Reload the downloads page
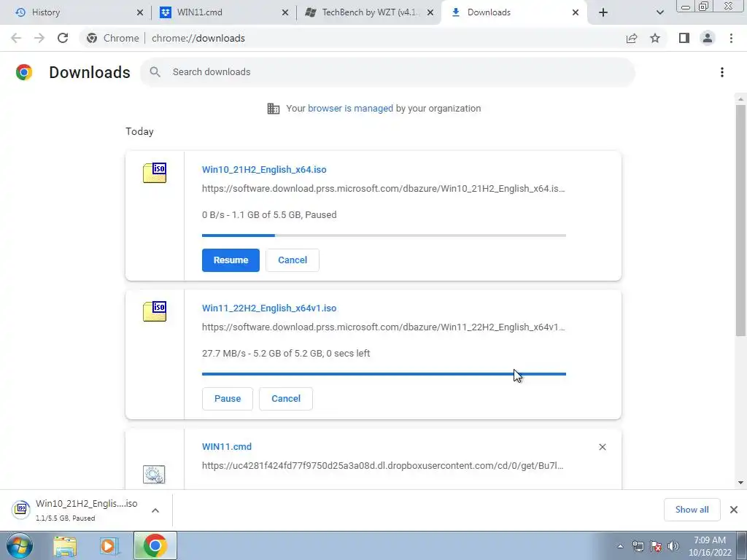Screen dimensions: 747x560 click(x=63, y=38)
